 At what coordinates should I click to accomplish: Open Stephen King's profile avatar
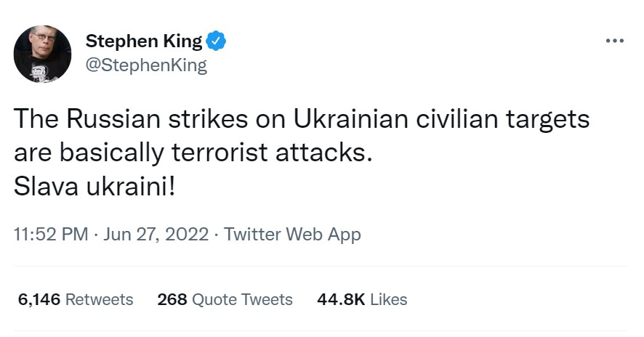[x=43, y=54]
